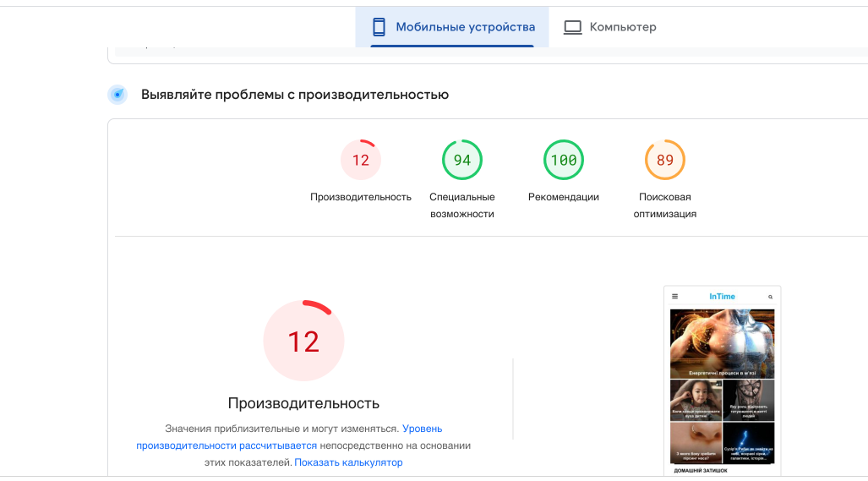Click the blue performance diagnostics icon
868x481 pixels.
pyautogui.click(x=118, y=95)
